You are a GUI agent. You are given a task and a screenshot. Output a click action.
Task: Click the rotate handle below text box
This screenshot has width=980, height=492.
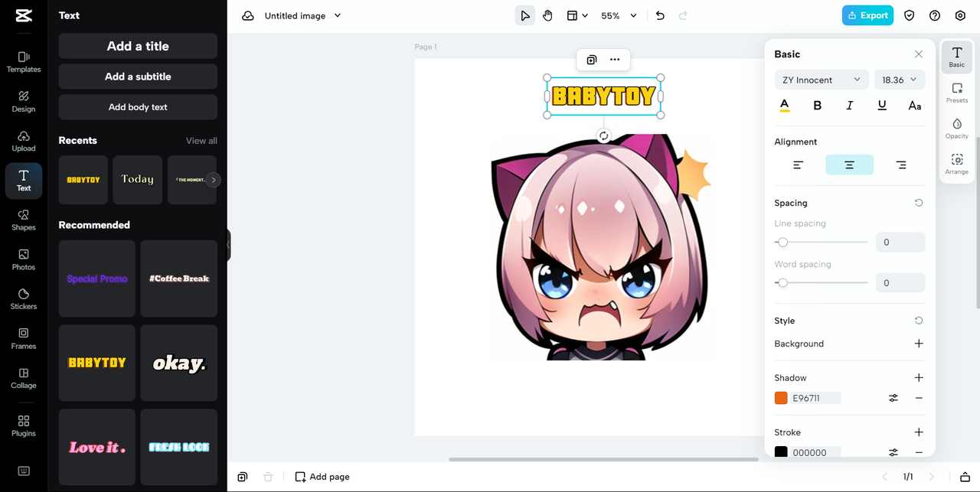point(603,135)
